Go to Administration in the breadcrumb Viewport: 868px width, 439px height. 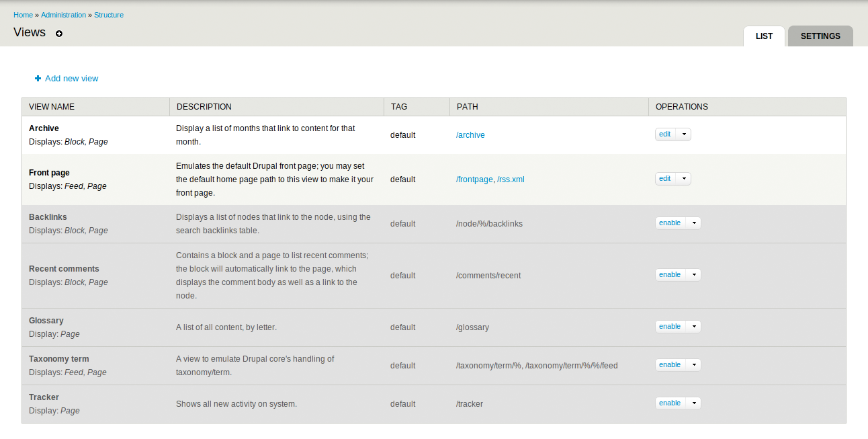coord(63,15)
